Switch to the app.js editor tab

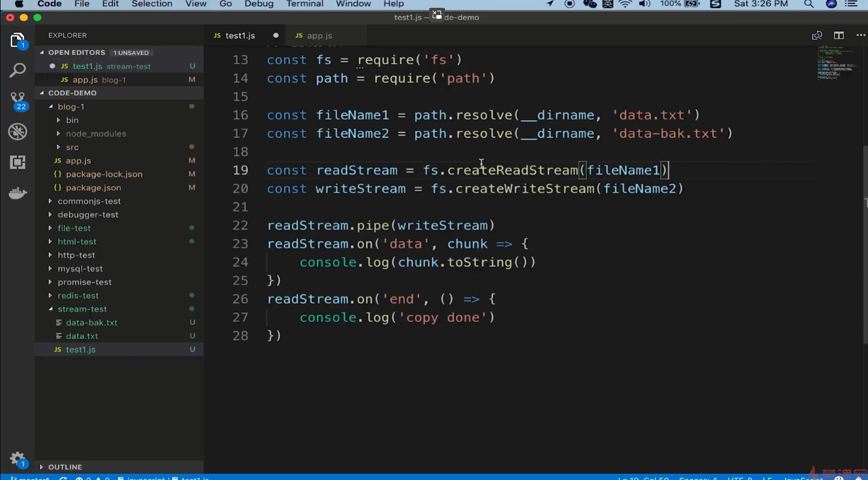pos(320,35)
